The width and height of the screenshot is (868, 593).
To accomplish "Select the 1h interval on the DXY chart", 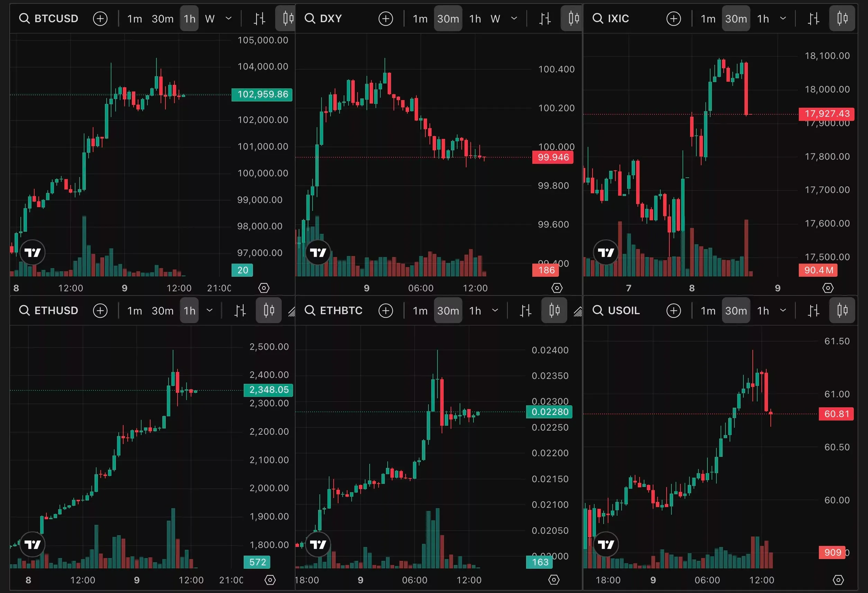I will 475,18.
